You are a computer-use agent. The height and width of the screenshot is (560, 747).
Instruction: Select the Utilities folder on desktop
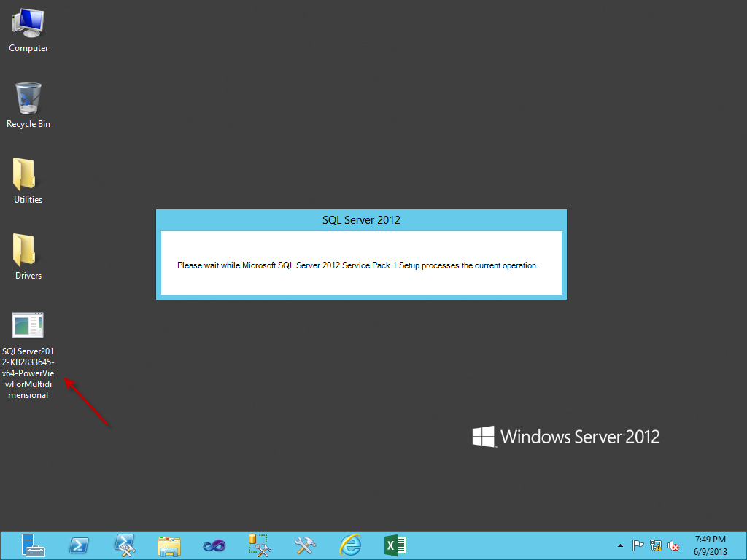pyautogui.click(x=28, y=181)
